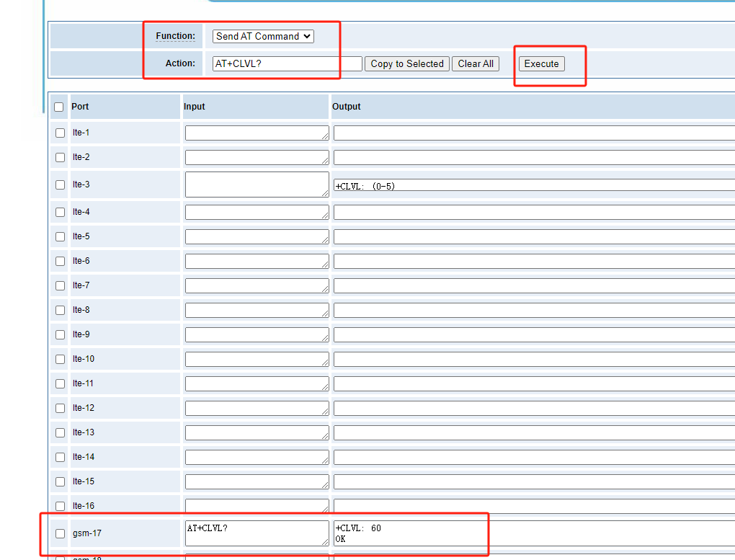Select the lte-7 port checkbox
Viewport: 735px width, 560px height.
60,285
